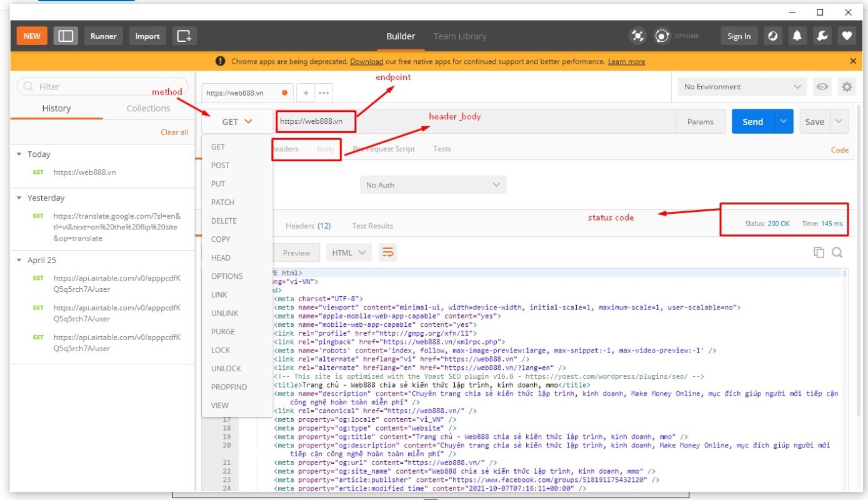Viewport: 868px width, 500px height.
Task: Follow the Download link in the banner
Action: click(367, 62)
